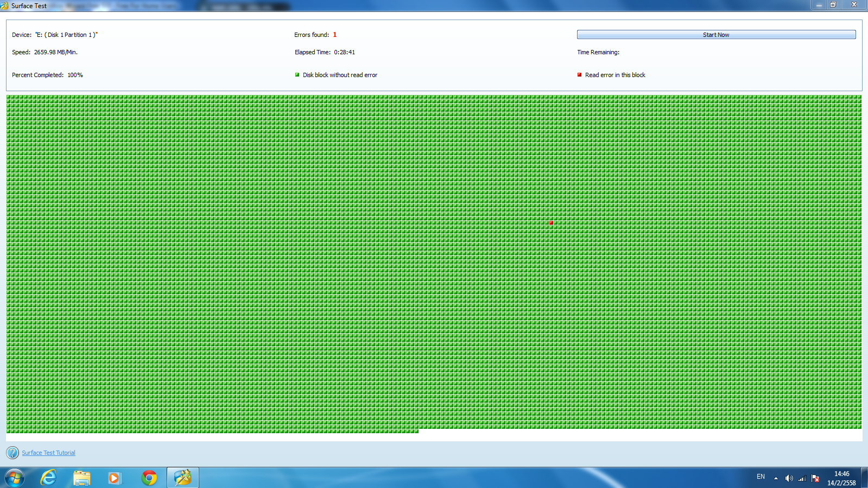The image size is (868, 488).
Task: Click the blue help question mark icon
Action: [12, 453]
